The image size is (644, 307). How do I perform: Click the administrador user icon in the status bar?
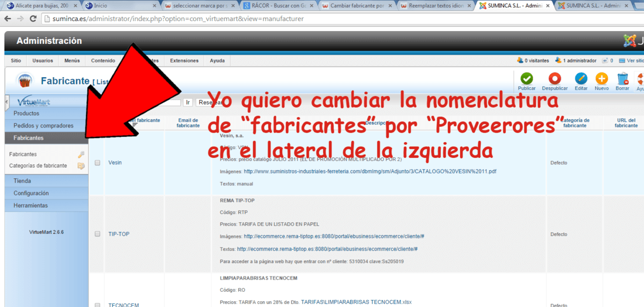pos(558,60)
